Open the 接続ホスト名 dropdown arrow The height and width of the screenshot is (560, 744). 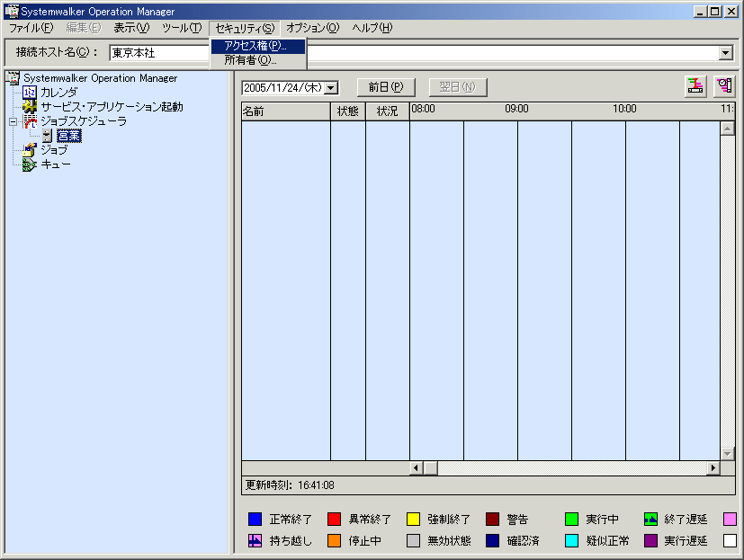point(725,53)
